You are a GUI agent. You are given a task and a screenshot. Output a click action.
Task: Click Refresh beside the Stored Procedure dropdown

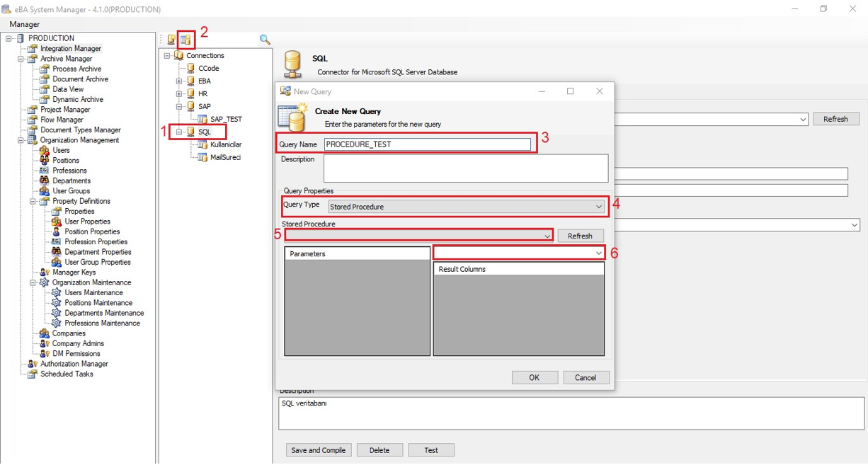[x=580, y=236]
